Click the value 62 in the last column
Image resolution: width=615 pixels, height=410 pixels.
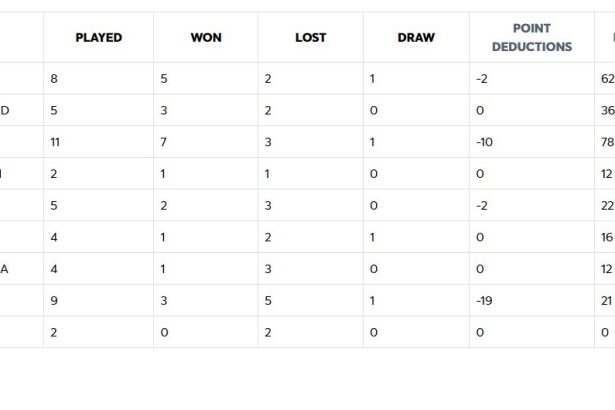click(x=607, y=79)
